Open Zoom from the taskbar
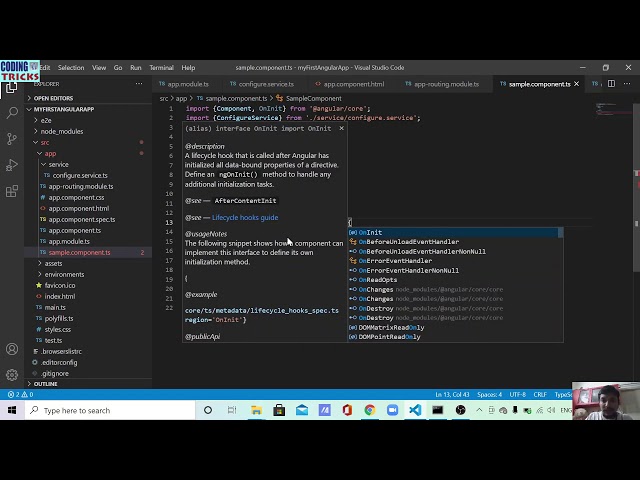 pyautogui.click(x=393, y=410)
